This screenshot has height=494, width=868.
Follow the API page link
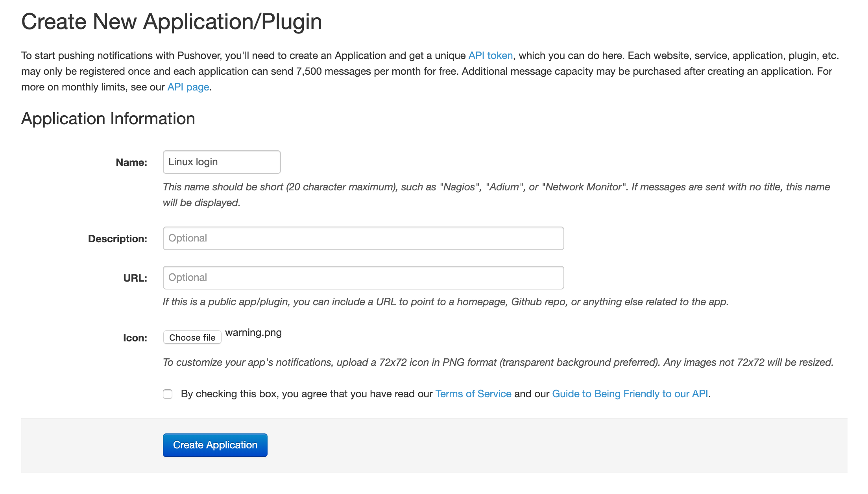188,87
